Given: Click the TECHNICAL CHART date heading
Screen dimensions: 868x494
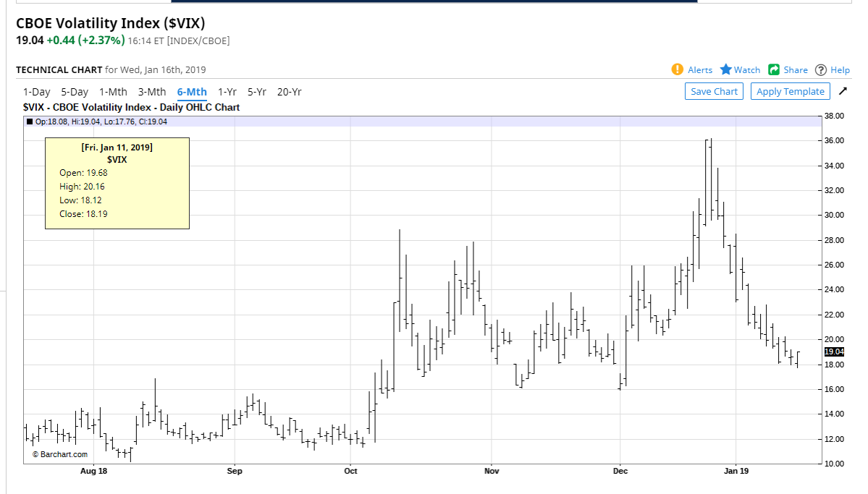Looking at the screenshot, I should tap(111, 69).
